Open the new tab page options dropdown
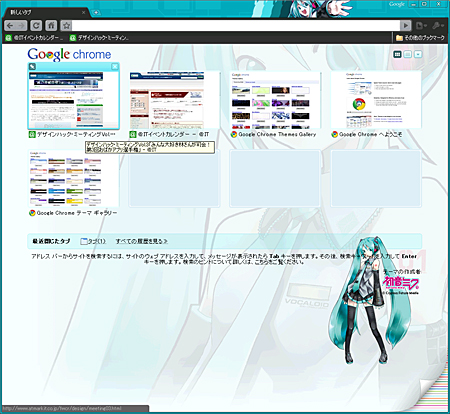Screen dimensions: 450x414 click(418, 54)
